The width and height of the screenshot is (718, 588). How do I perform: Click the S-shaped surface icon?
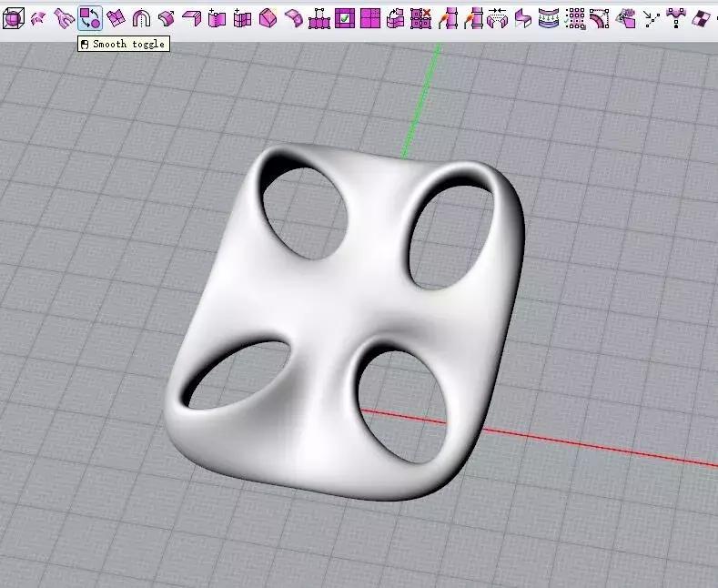click(x=522, y=17)
